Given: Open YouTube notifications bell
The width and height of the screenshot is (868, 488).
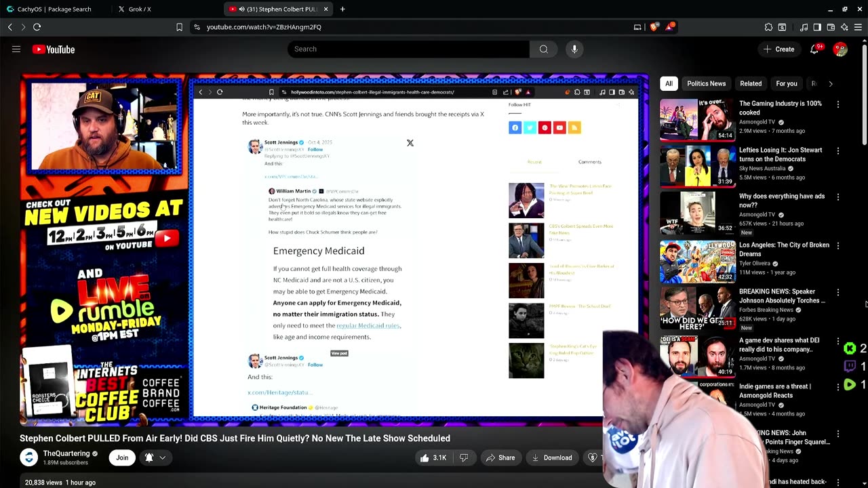Looking at the screenshot, I should click(814, 49).
